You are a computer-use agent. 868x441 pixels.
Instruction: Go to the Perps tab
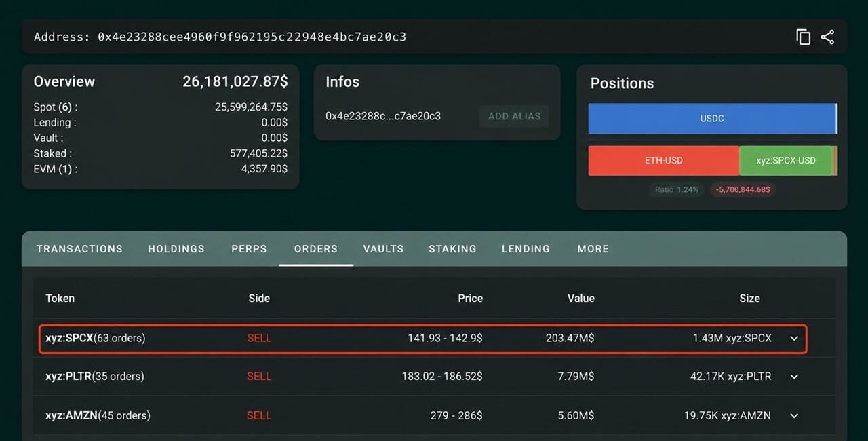(249, 249)
